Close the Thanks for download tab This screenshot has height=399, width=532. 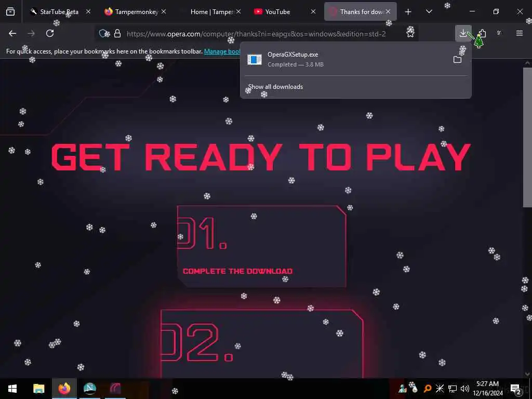[388, 11]
